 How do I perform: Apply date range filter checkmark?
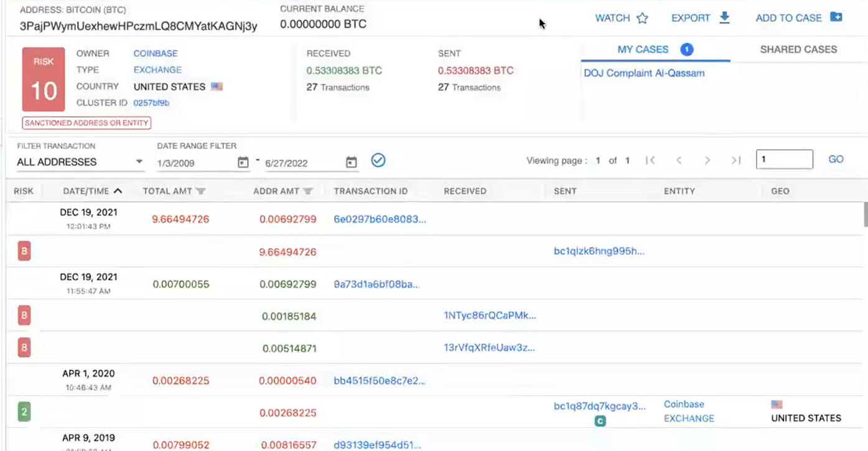(x=378, y=160)
